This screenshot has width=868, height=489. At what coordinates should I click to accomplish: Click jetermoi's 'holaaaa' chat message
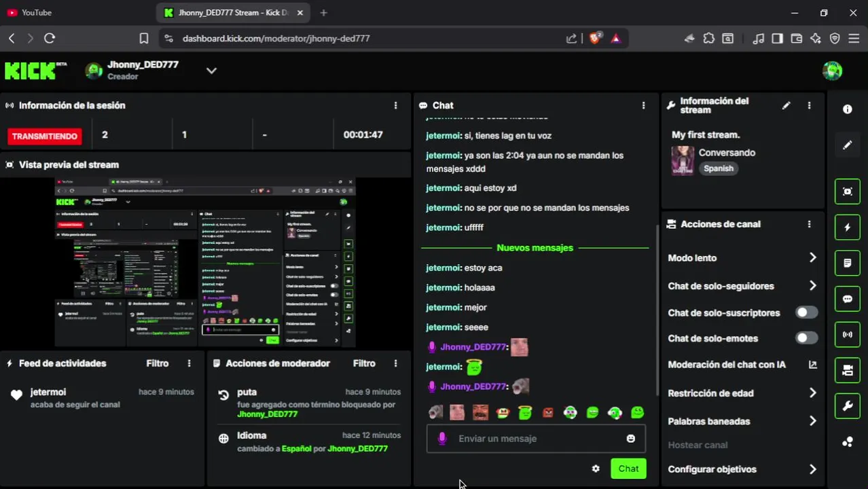[460, 287]
